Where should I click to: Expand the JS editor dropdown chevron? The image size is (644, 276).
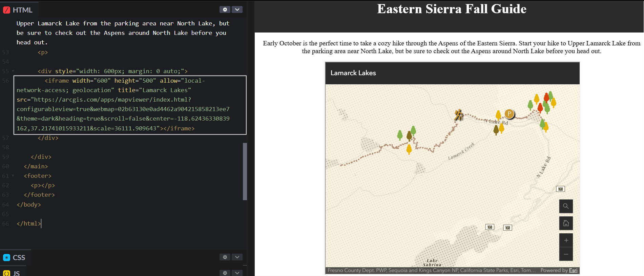[x=237, y=273]
